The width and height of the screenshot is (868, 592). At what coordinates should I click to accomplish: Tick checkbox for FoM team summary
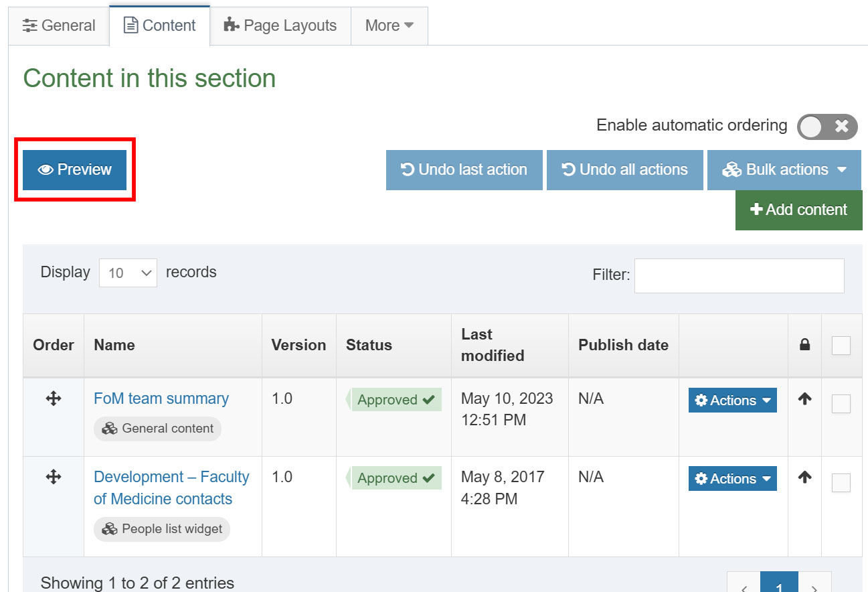(841, 404)
